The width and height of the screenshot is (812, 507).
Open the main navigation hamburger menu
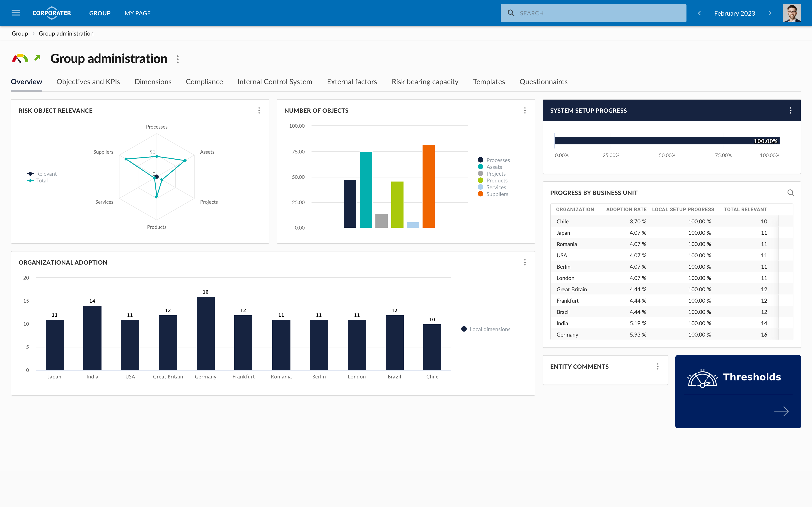(16, 13)
